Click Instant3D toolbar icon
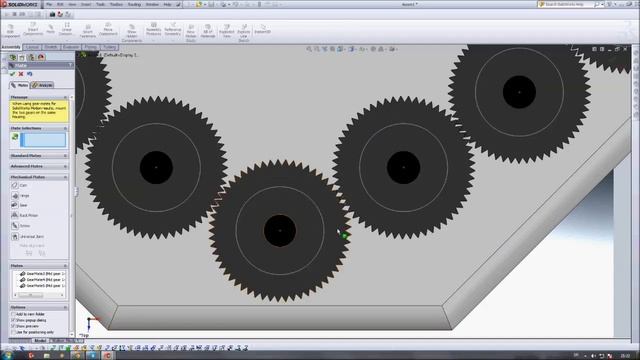The height and width of the screenshot is (360, 640). pos(263,30)
